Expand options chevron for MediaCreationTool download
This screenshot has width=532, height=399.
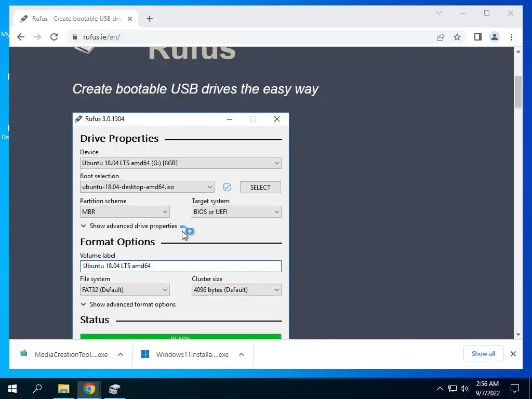pyautogui.click(x=121, y=354)
